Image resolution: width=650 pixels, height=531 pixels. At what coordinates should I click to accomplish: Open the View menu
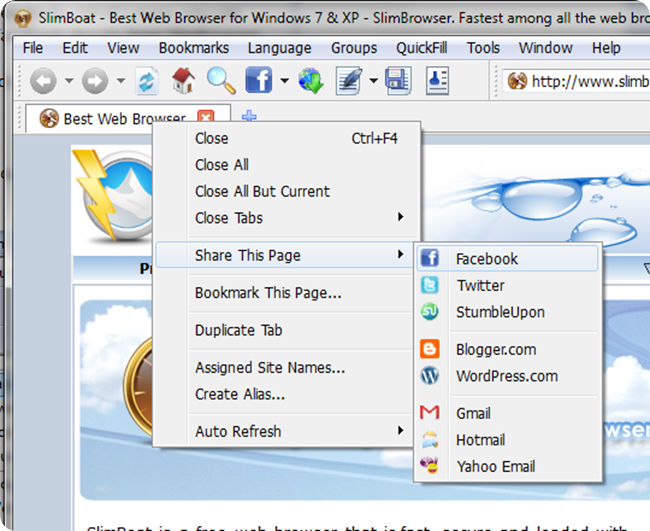(123, 48)
